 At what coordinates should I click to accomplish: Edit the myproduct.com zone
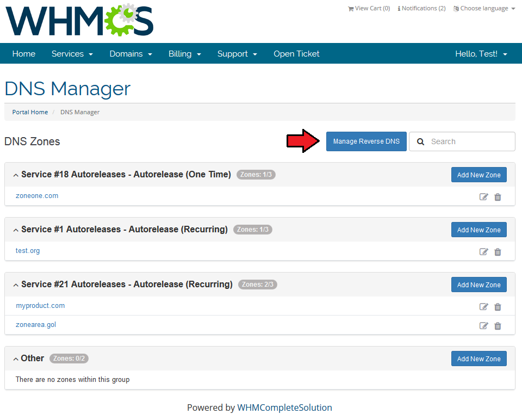(x=483, y=307)
